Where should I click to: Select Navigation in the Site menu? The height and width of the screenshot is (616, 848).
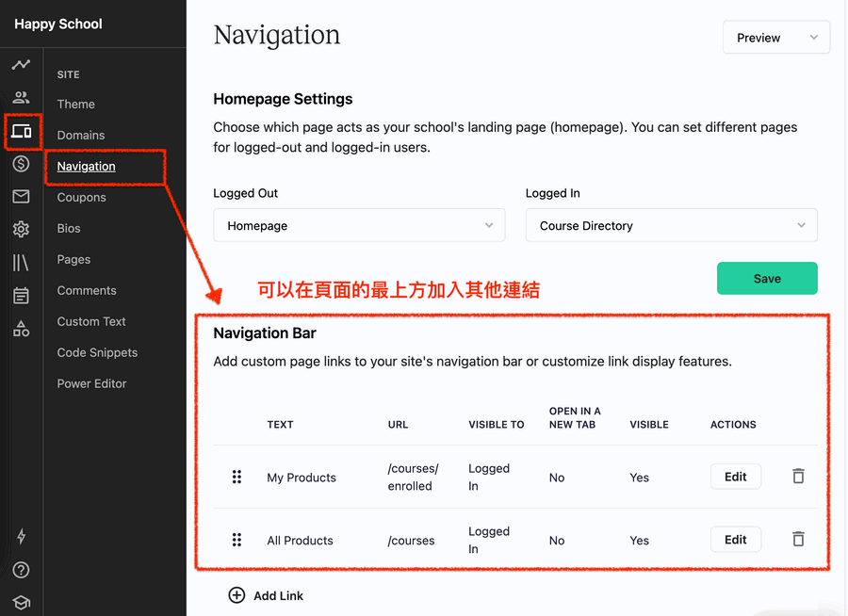point(86,166)
